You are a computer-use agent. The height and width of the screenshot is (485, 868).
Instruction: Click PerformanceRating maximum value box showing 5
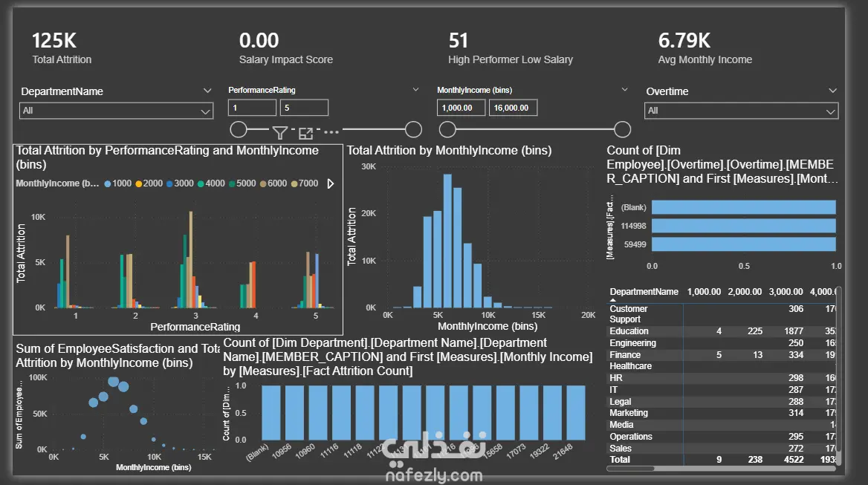pos(304,108)
